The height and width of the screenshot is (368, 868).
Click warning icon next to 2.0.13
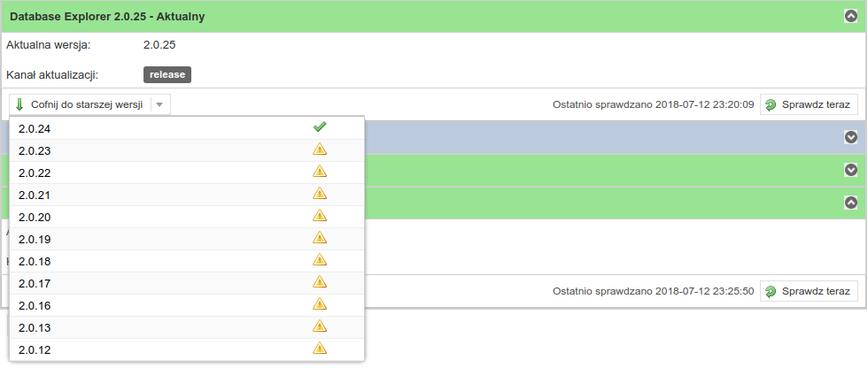320,326
